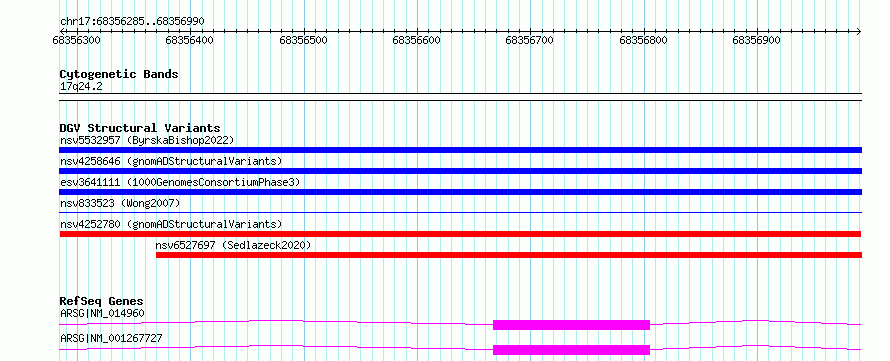Click the Cytogenetic Bands track title
890x361 pixels.
[x=119, y=74]
